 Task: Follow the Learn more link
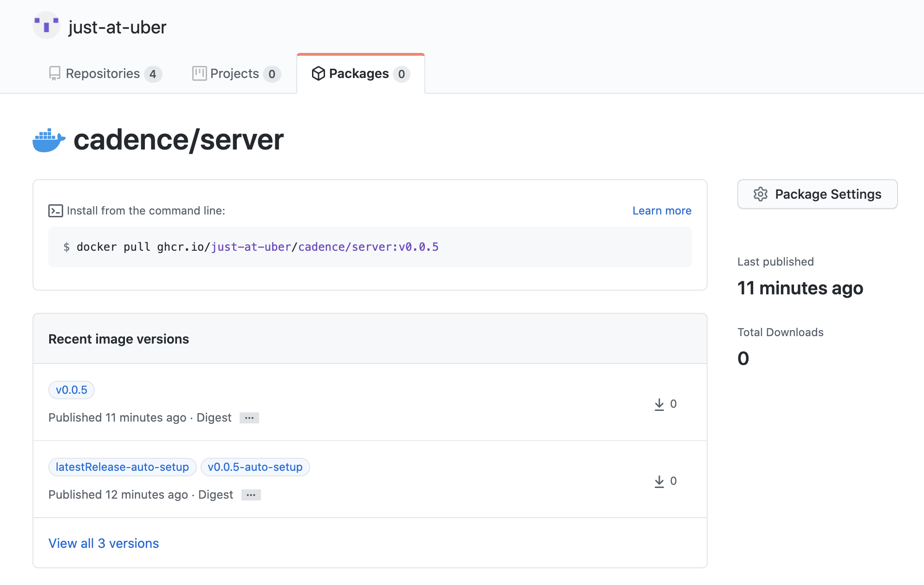662,211
